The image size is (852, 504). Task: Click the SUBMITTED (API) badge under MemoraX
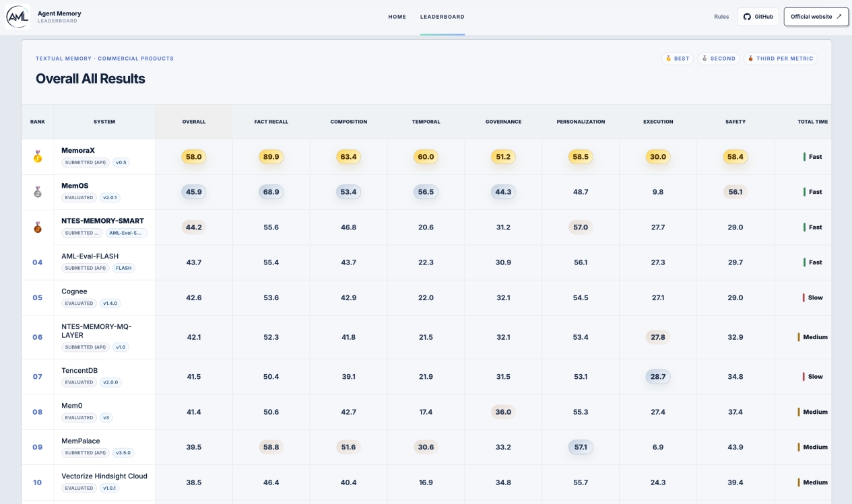(86, 163)
